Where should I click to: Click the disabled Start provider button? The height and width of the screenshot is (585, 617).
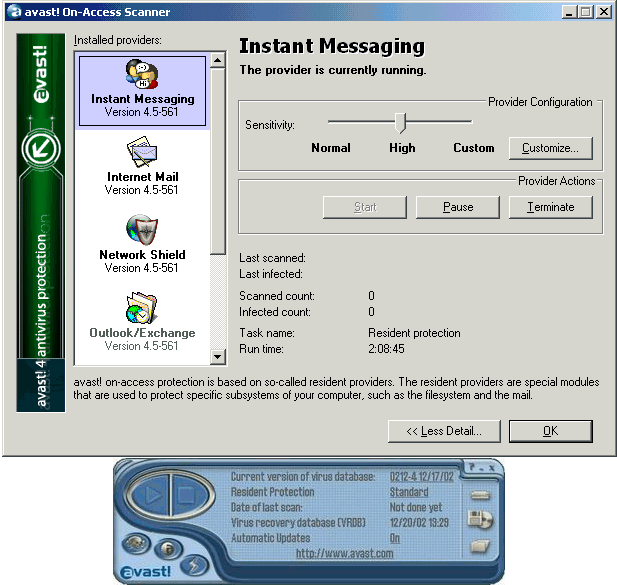pyautogui.click(x=365, y=207)
